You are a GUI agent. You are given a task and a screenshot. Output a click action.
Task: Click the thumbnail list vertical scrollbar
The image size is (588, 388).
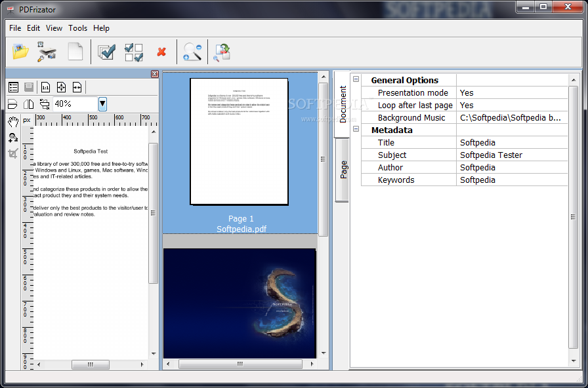click(x=323, y=159)
